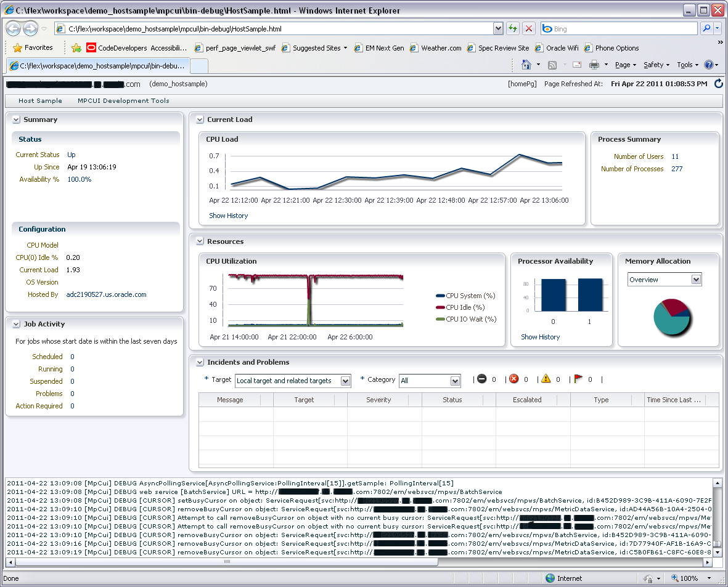Click the Memory Allocation pie chart

click(x=672, y=317)
